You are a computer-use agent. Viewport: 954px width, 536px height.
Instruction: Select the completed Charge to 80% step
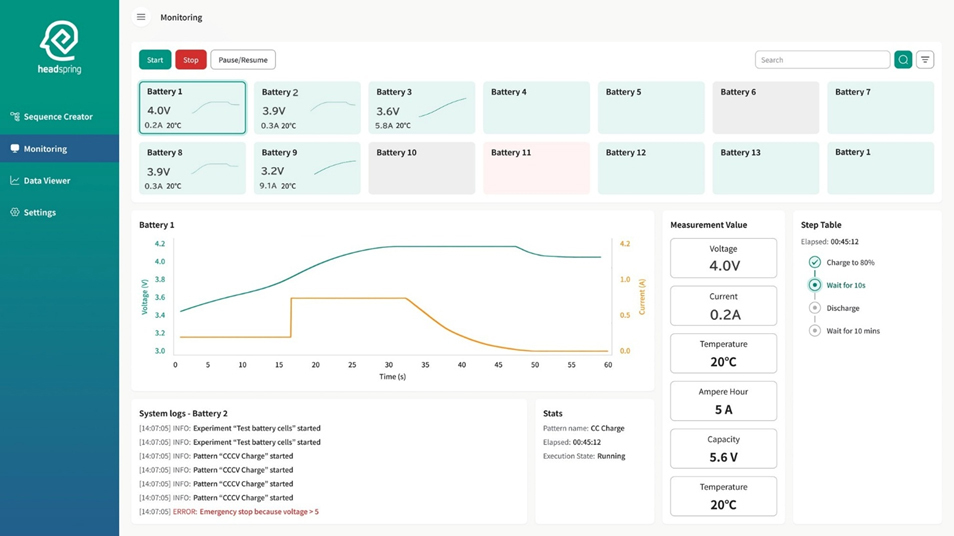[x=815, y=263]
